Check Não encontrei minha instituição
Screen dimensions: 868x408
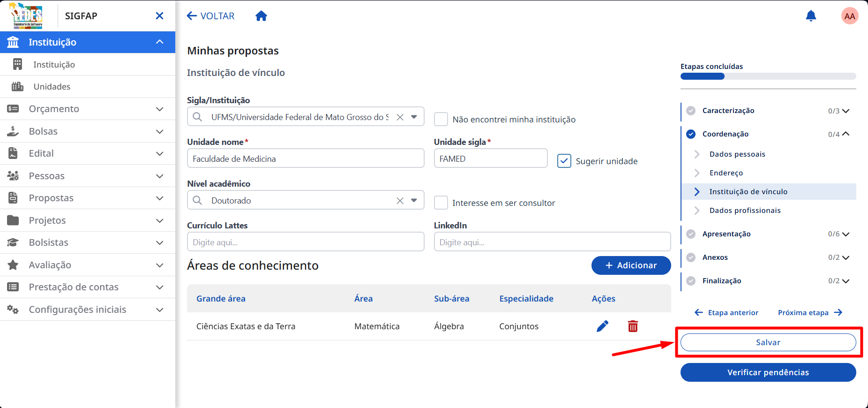click(x=441, y=119)
